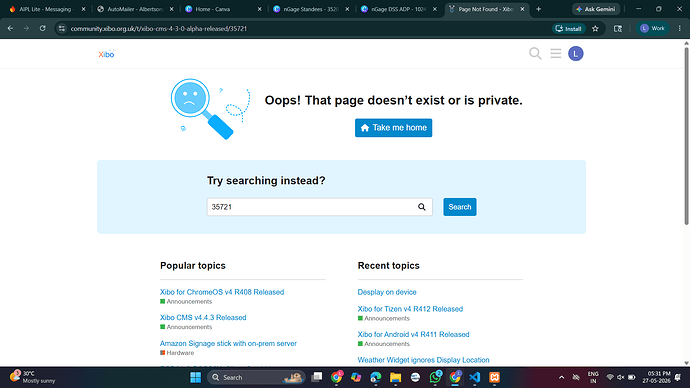
Task: Open the Work profile dropdown
Action: click(653, 29)
